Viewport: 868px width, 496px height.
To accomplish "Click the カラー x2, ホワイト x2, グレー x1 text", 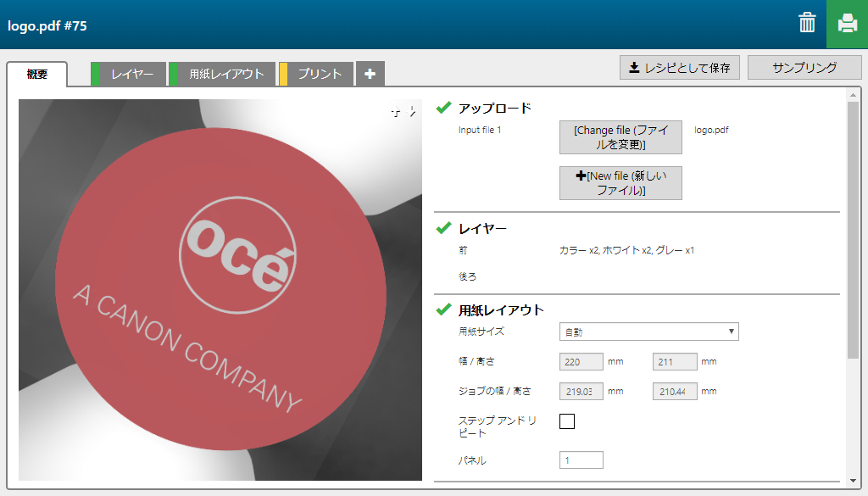I will click(x=626, y=250).
